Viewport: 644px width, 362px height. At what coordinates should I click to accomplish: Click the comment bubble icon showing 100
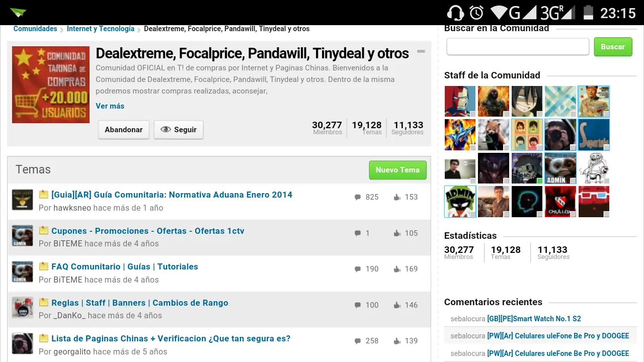point(358,305)
